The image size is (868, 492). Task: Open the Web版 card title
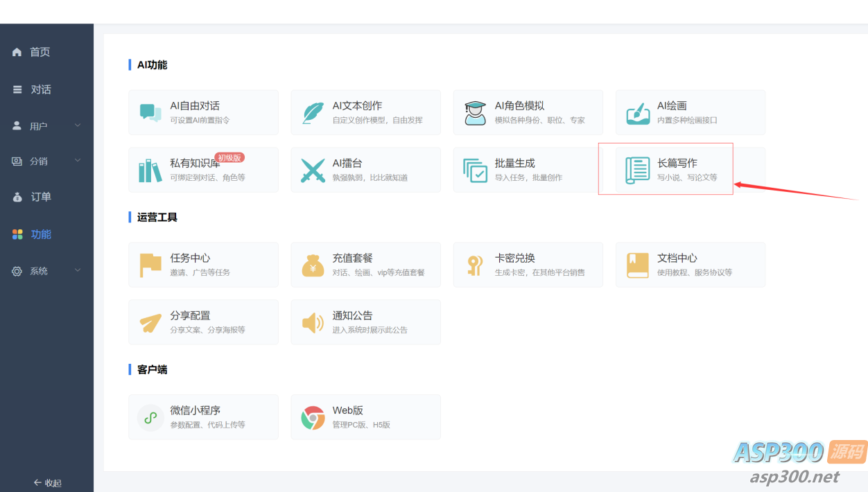click(x=348, y=410)
